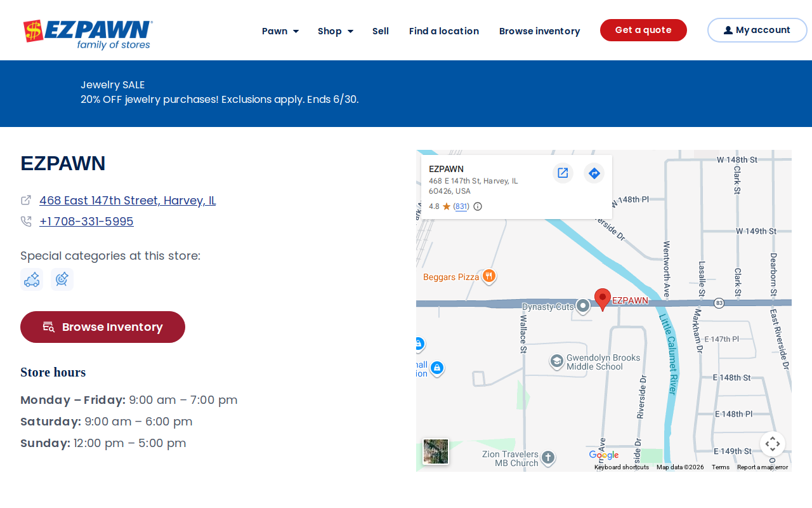Open Find a location page

pyautogui.click(x=444, y=31)
